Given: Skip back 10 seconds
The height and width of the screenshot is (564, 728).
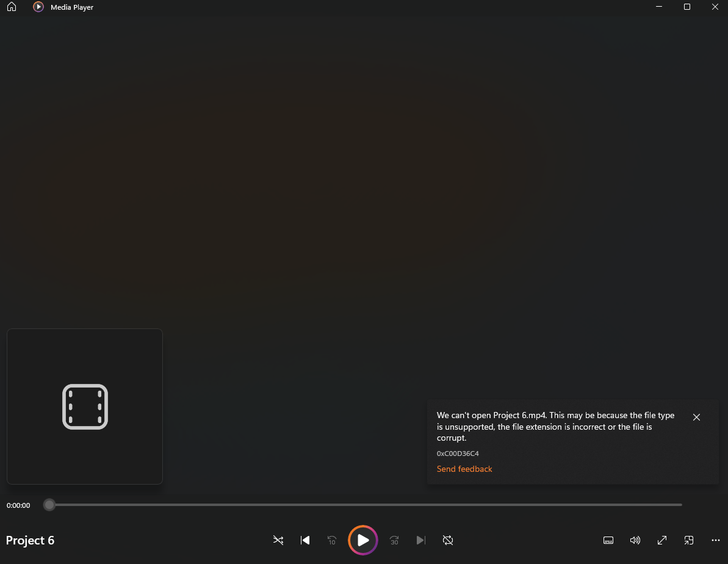Looking at the screenshot, I should point(331,540).
